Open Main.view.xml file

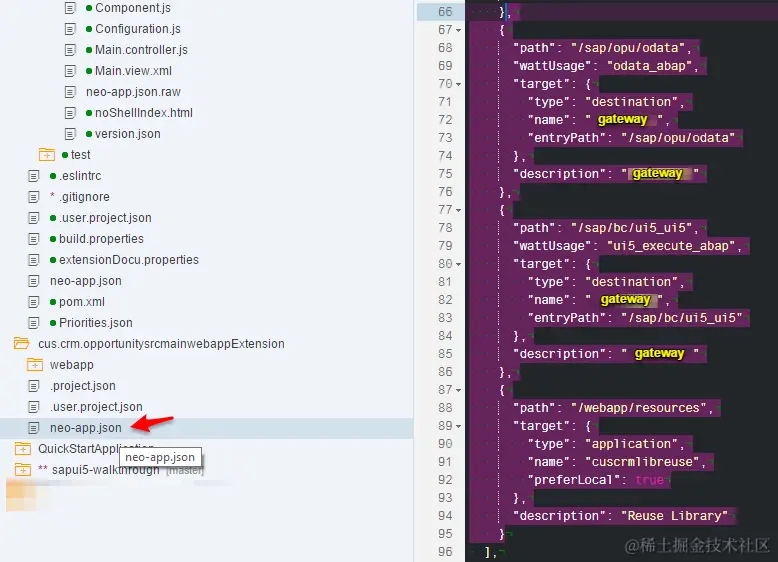point(133,71)
